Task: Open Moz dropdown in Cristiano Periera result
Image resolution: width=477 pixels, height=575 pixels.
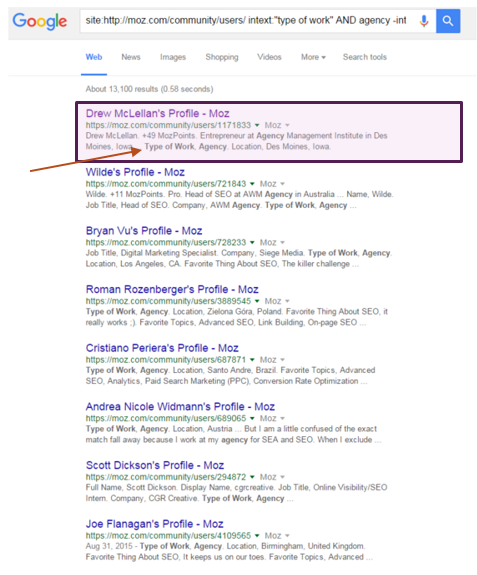Action: (x=272, y=360)
